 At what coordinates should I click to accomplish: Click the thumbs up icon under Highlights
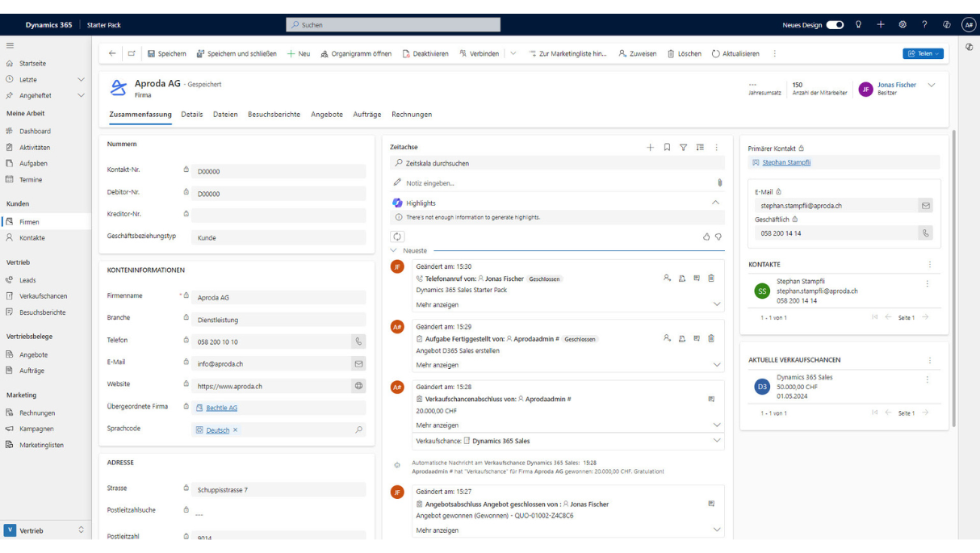point(706,237)
